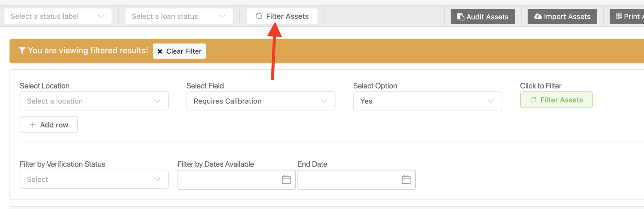The width and height of the screenshot is (644, 209).
Task: Open the status label dropdown
Action: [58, 16]
